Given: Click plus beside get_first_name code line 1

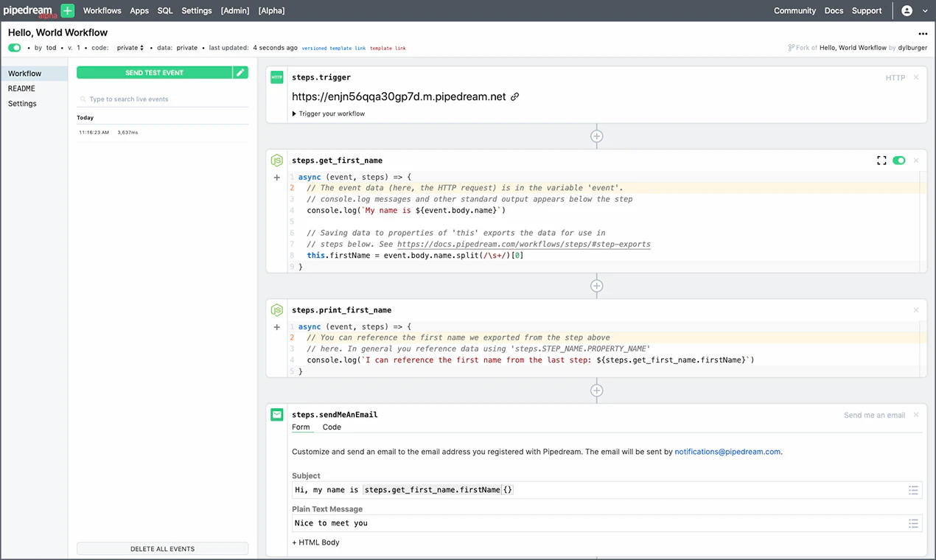Looking at the screenshot, I should [x=277, y=178].
